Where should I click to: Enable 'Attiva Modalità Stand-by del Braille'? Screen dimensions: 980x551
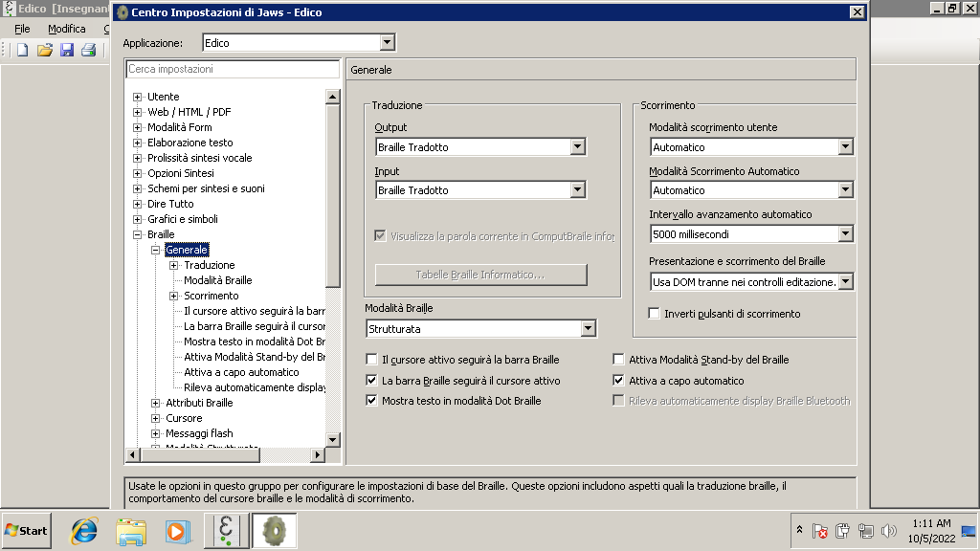pos(619,360)
